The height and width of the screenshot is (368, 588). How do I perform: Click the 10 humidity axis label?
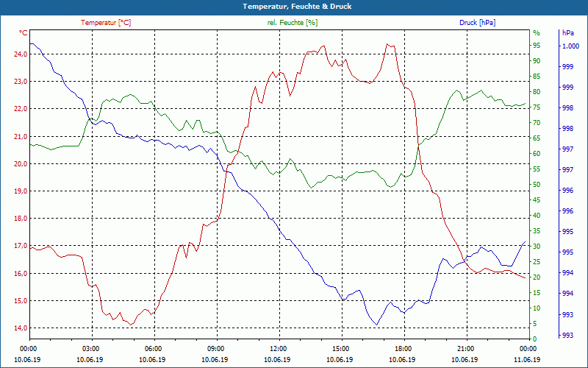point(537,308)
